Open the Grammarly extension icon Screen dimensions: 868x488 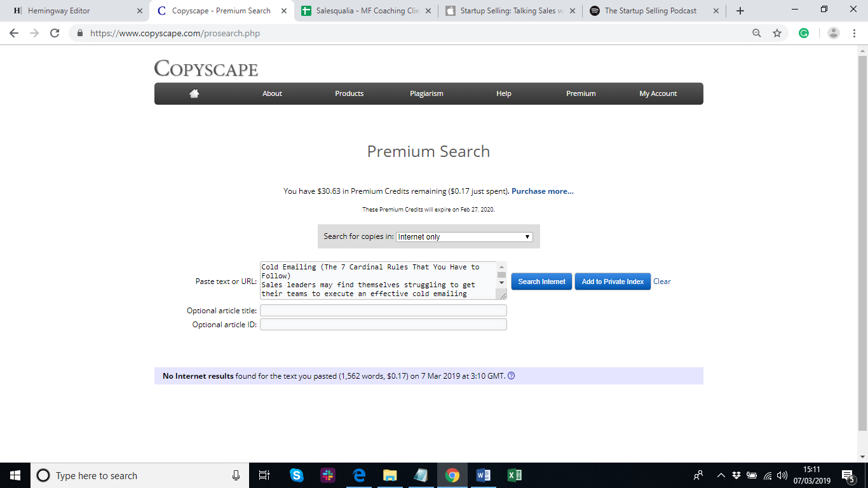(x=804, y=33)
